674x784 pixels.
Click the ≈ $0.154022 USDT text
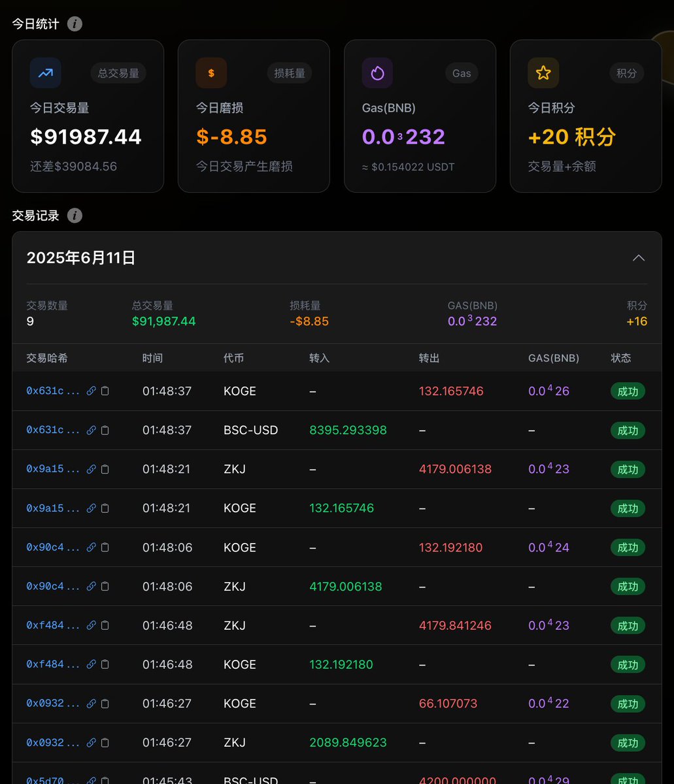click(x=409, y=167)
